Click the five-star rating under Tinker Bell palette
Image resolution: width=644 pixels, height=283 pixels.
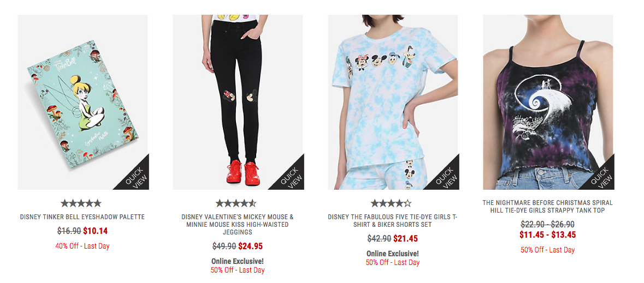coord(81,203)
